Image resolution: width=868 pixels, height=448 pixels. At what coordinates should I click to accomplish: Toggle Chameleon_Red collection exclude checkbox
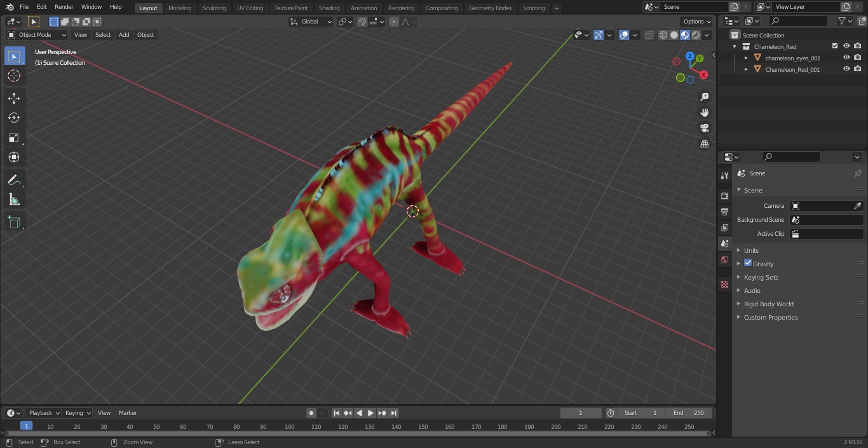click(x=835, y=46)
